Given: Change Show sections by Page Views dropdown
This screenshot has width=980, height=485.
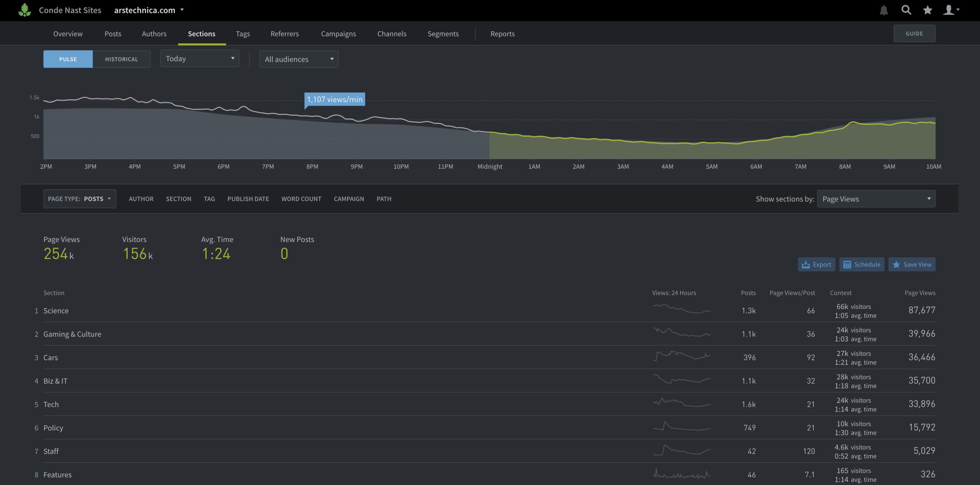Looking at the screenshot, I should tap(876, 199).
